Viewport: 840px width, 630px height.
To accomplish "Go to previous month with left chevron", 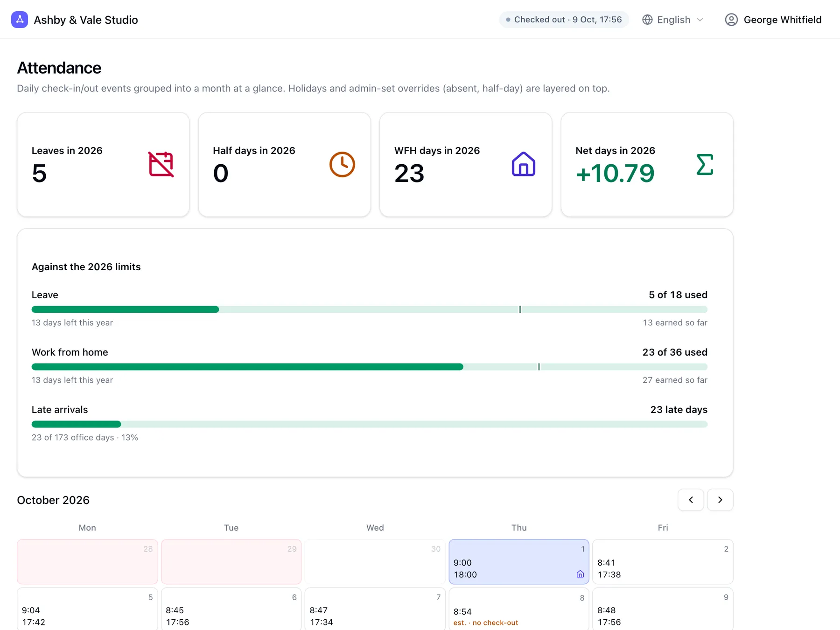I will click(691, 500).
